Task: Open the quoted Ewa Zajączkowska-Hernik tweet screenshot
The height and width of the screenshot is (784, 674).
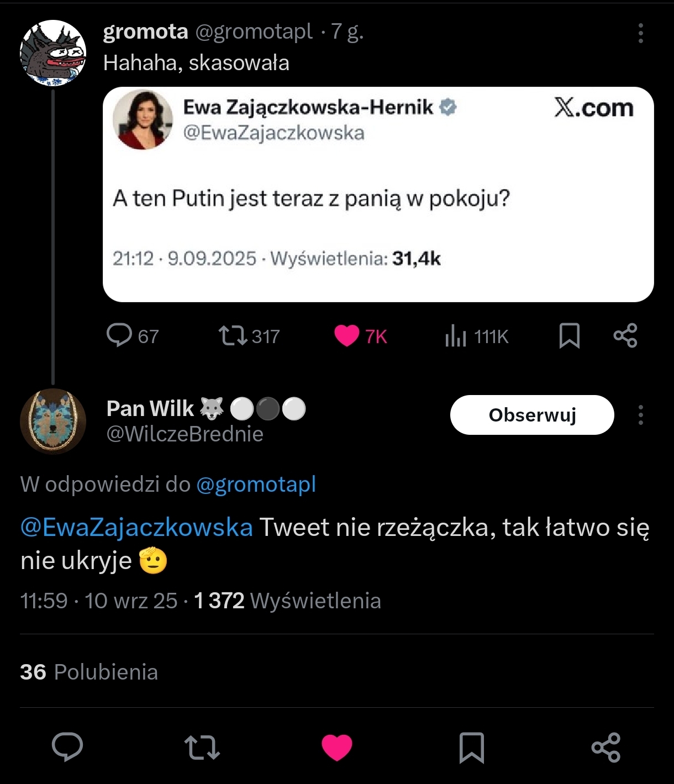Action: click(x=378, y=194)
